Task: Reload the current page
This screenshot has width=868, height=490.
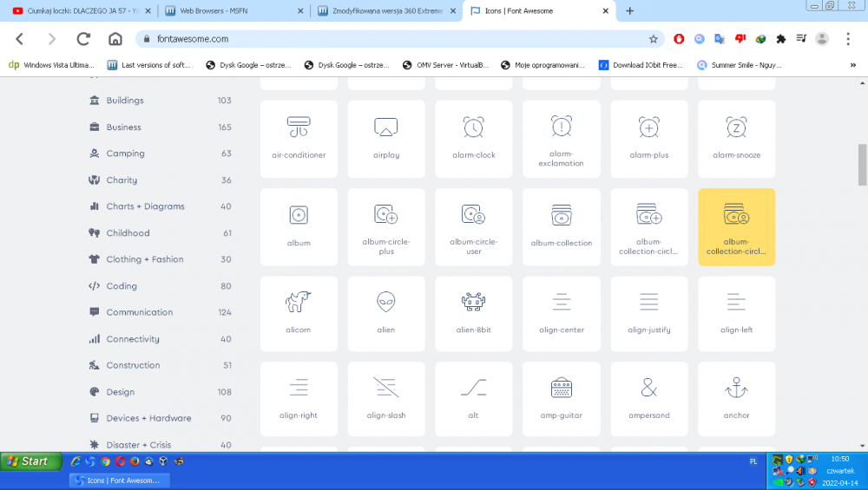Action: coord(83,39)
